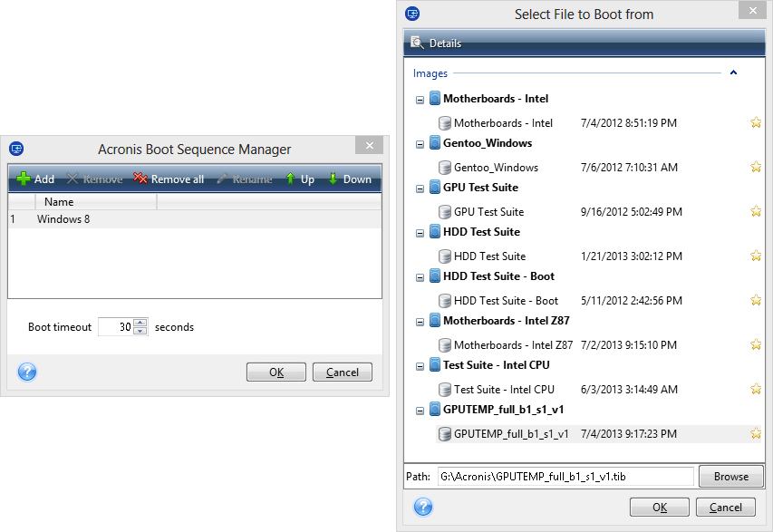773x532 pixels.
Task: Collapse the Images section chevron
Action: [733, 73]
